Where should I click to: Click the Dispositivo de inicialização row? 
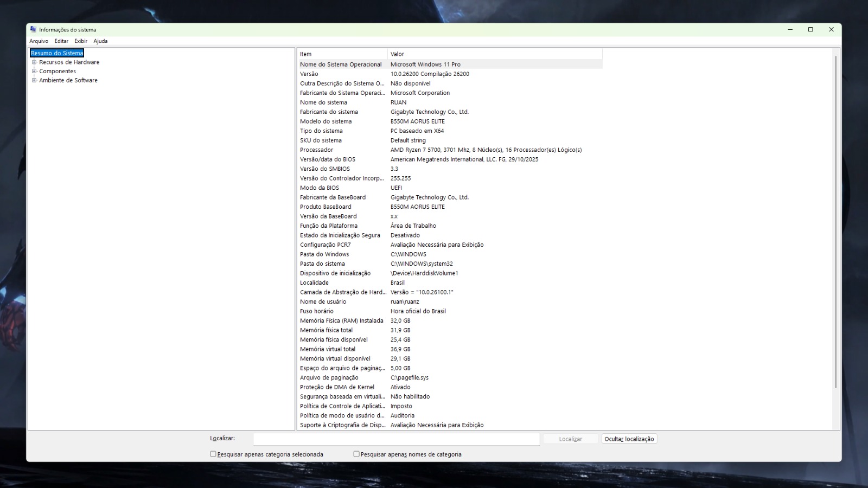pos(450,273)
